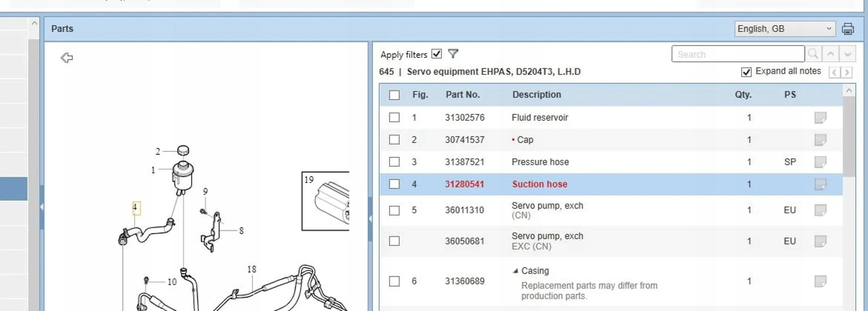Open the note icon for part 36050681
This screenshot has width=868, height=311.
point(820,241)
